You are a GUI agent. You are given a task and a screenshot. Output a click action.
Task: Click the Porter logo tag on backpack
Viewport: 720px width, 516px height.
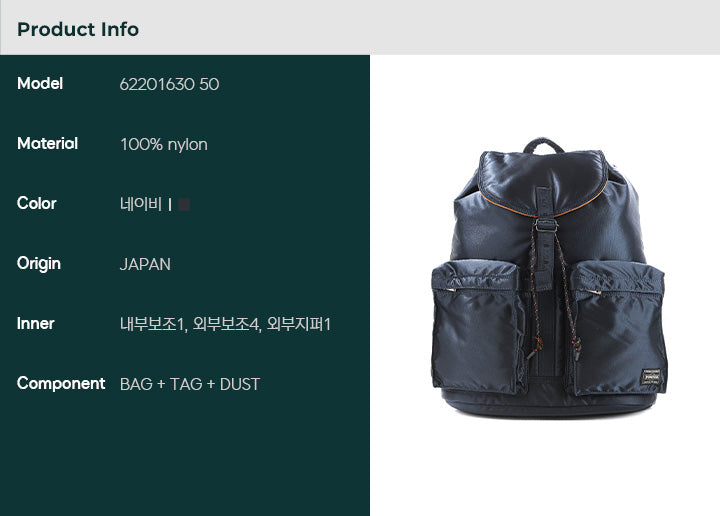(651, 376)
